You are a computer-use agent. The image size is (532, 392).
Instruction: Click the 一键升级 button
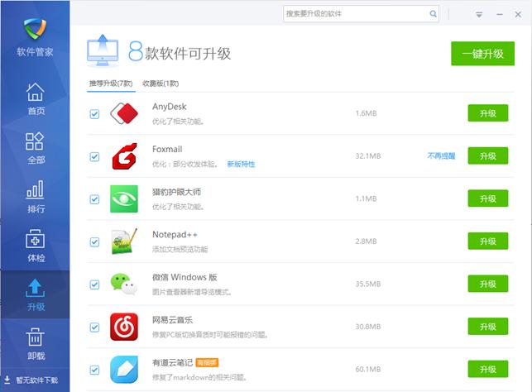coord(482,54)
